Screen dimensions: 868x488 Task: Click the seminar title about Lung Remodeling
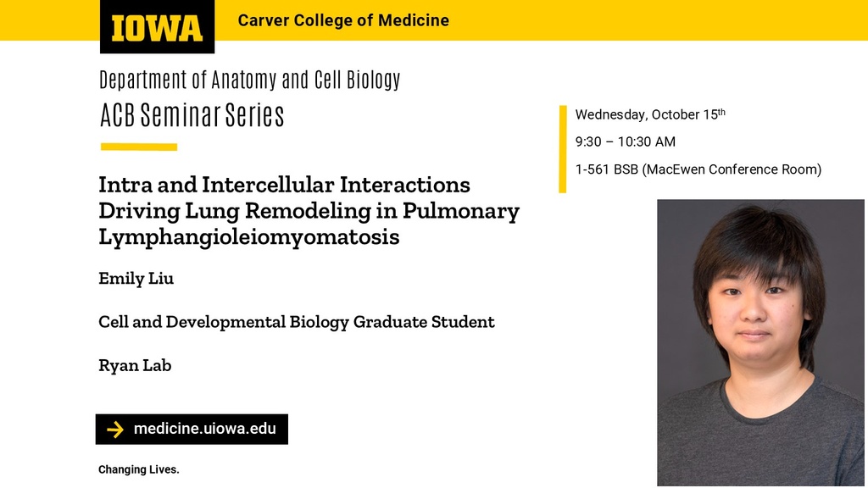tap(309, 210)
